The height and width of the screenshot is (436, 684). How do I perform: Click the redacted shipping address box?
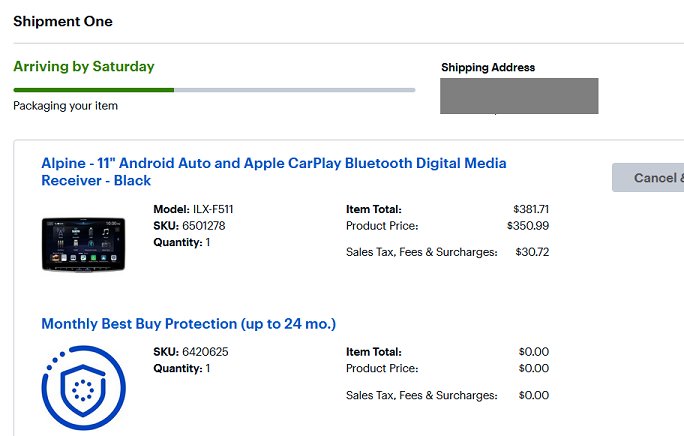coord(519,96)
